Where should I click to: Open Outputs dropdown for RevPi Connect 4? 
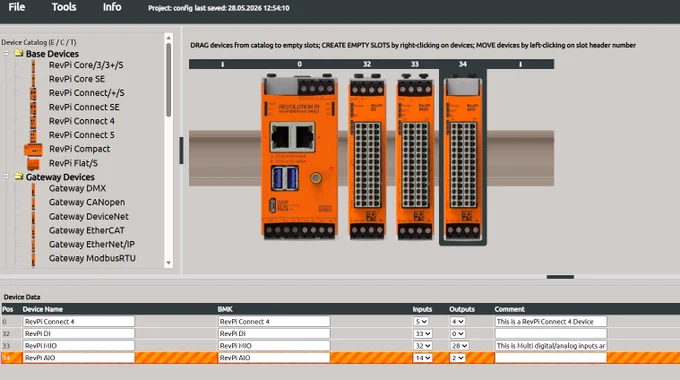click(458, 321)
